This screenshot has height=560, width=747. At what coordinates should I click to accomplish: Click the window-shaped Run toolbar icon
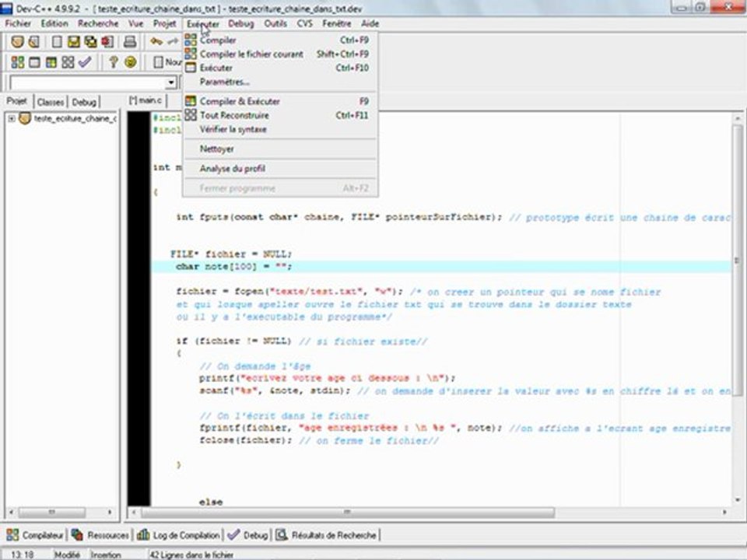click(x=34, y=62)
